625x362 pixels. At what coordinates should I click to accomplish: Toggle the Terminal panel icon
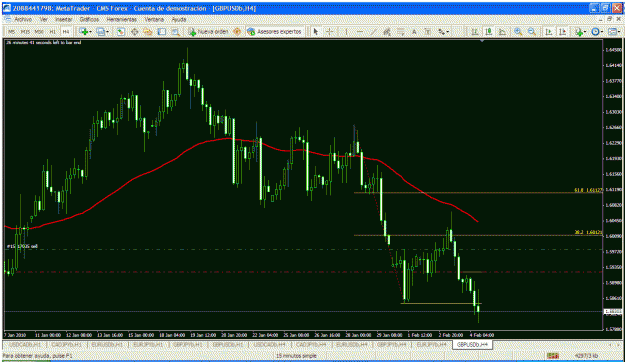click(x=162, y=31)
